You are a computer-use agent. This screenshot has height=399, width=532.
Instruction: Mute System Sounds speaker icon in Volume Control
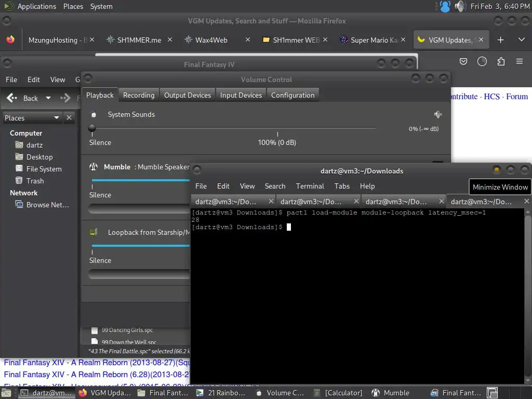438,115
